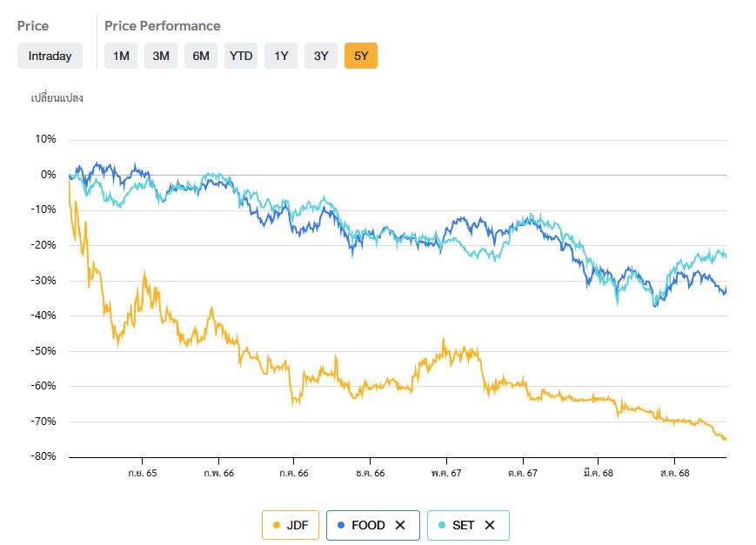Select the 1M performance period
This screenshot has width=756, height=545.
121,56
